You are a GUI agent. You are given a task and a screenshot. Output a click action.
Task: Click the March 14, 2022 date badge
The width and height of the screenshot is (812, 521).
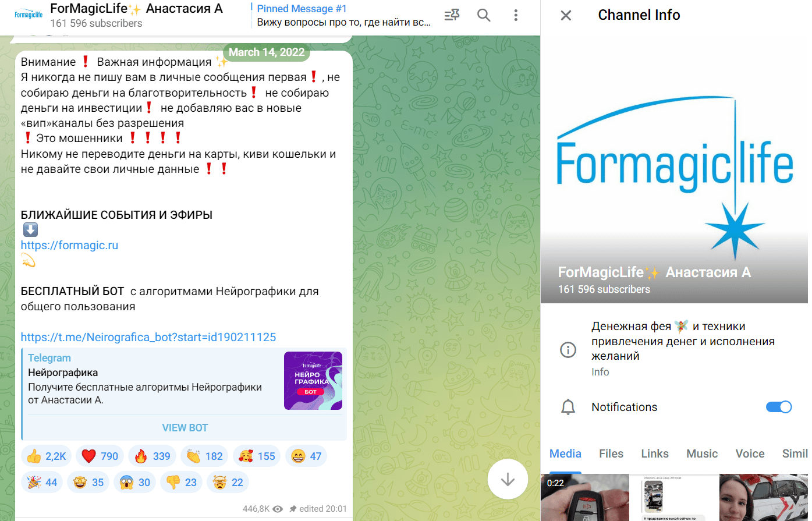[267, 52]
